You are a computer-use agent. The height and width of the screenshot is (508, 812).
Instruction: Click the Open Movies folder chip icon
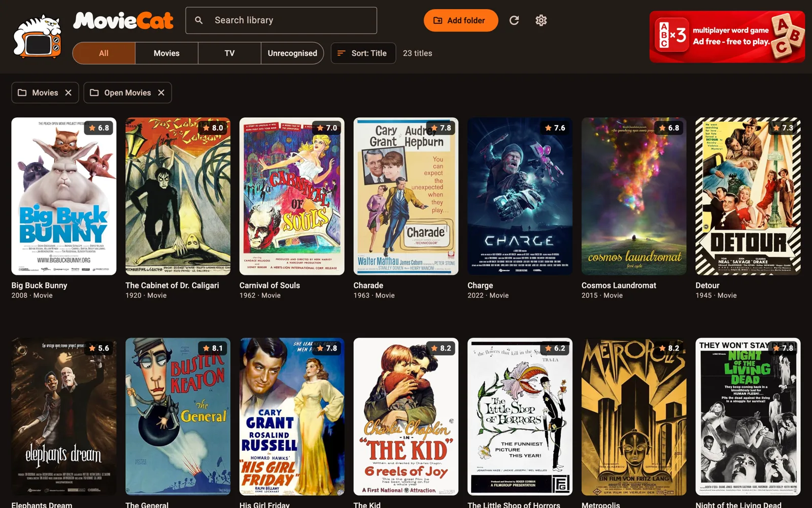94,92
